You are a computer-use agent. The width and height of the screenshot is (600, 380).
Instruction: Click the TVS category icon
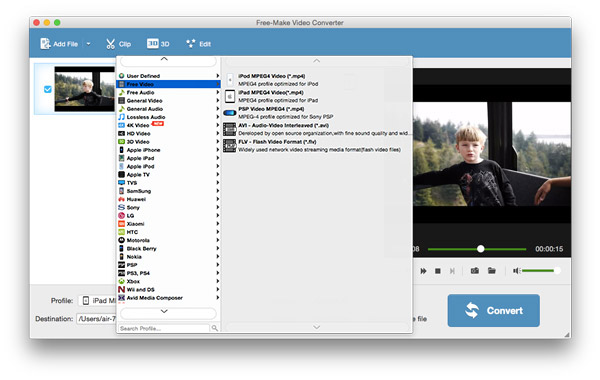point(121,183)
